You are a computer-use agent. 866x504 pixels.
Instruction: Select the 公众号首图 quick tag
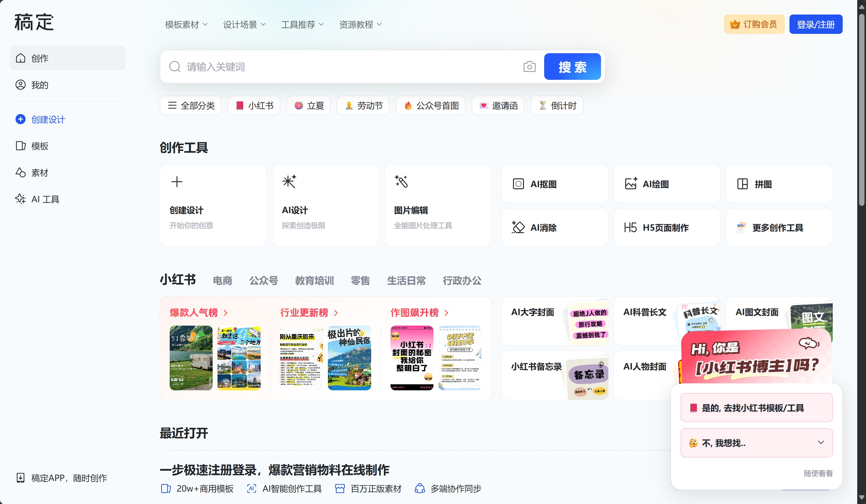point(431,106)
